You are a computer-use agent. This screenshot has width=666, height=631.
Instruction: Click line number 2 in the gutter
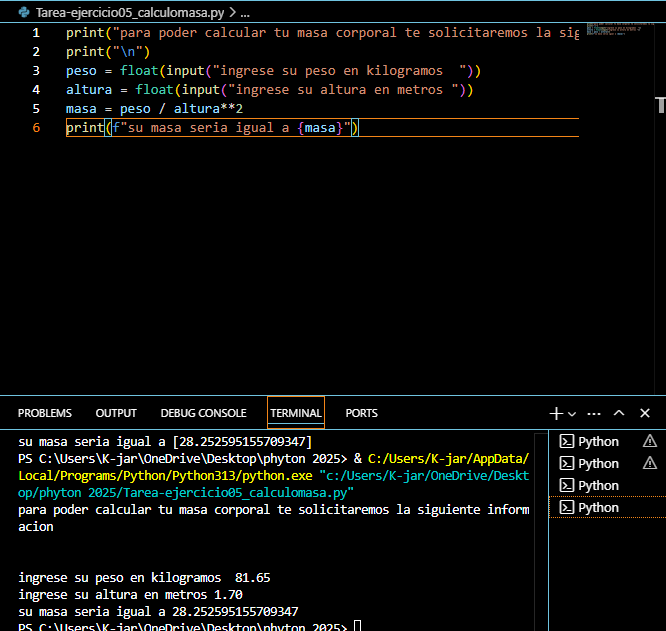(36, 52)
